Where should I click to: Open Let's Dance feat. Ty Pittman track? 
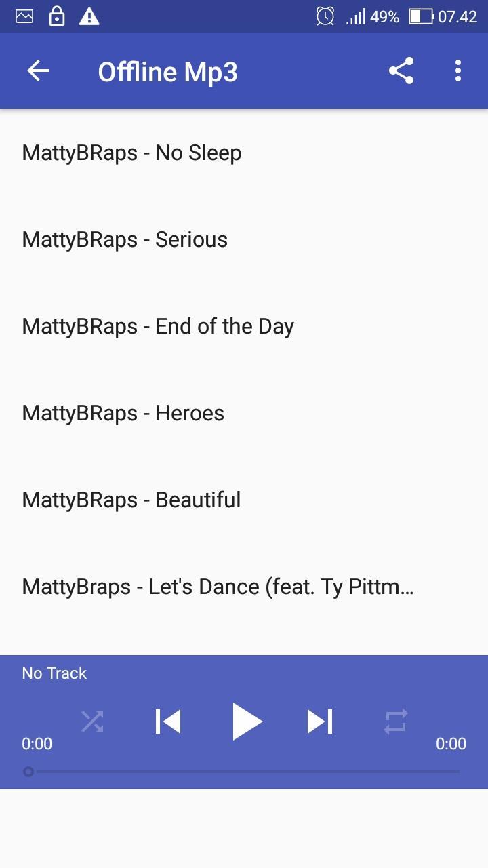point(244,587)
